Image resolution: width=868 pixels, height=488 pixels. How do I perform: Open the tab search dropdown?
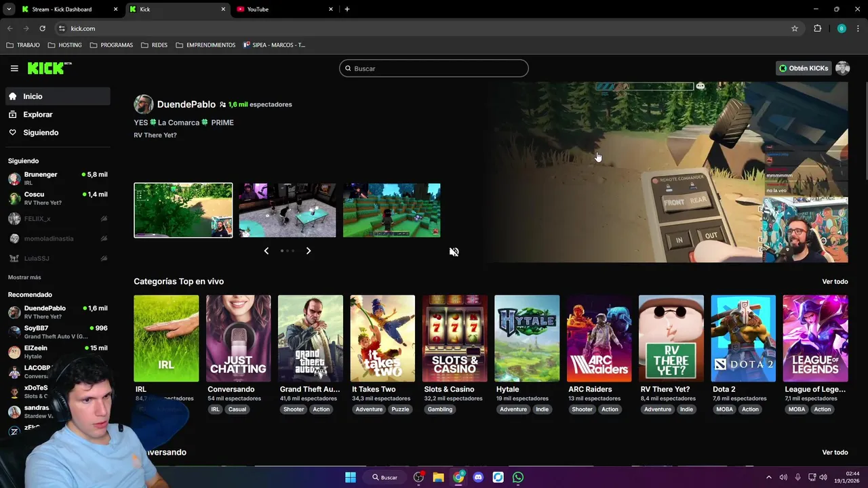point(9,9)
